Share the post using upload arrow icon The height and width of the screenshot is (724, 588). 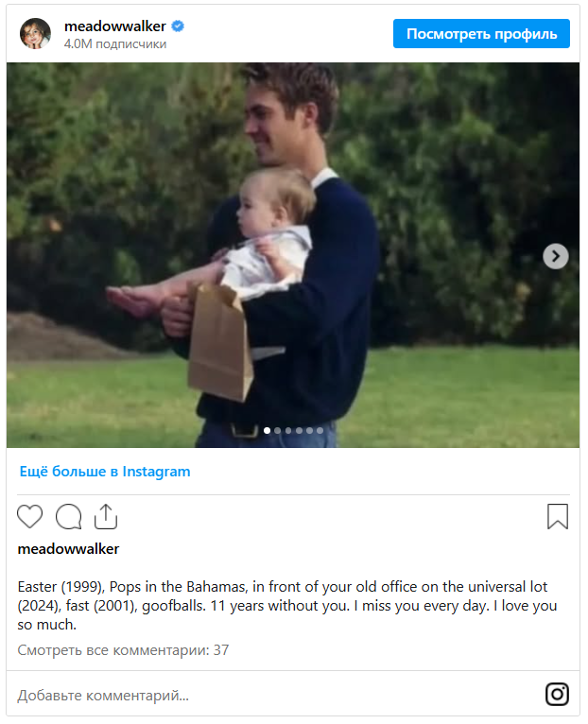coord(106,516)
